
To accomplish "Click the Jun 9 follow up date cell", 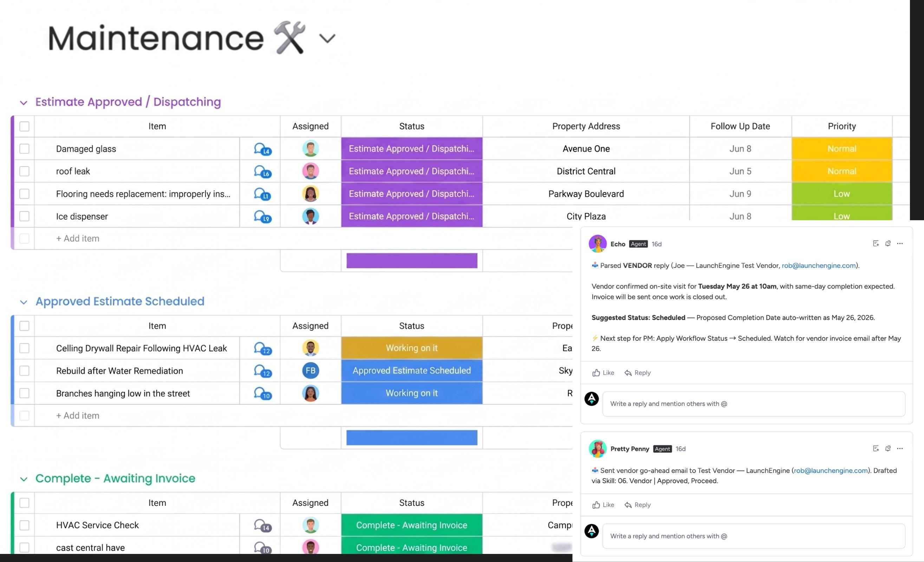I will (740, 194).
